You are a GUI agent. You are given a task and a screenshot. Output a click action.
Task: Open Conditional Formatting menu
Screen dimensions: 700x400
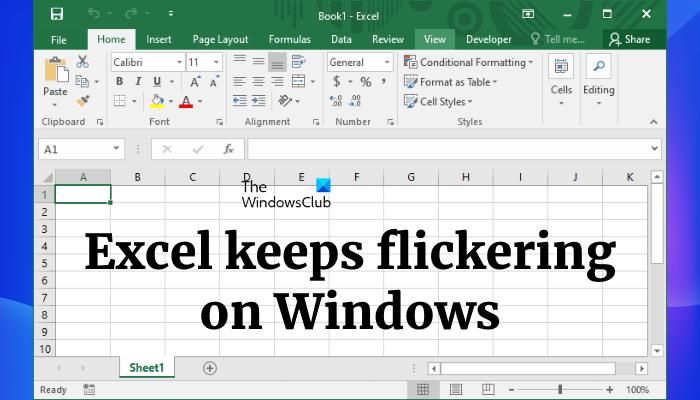[468, 62]
